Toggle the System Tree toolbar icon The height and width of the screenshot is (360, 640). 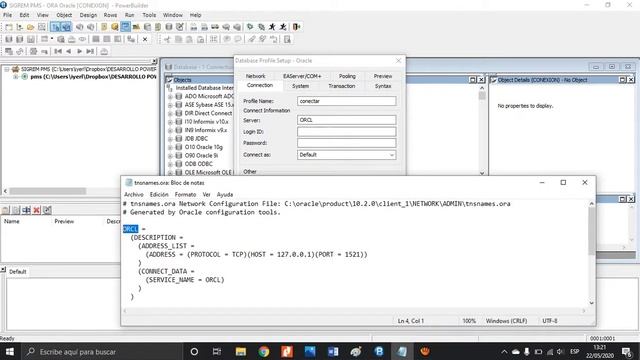tap(56, 27)
